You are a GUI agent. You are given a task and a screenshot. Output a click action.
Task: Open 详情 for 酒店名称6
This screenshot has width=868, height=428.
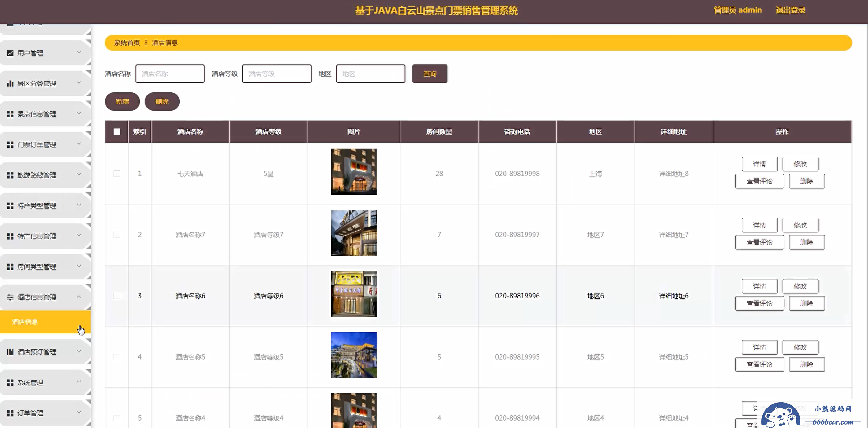(x=760, y=286)
